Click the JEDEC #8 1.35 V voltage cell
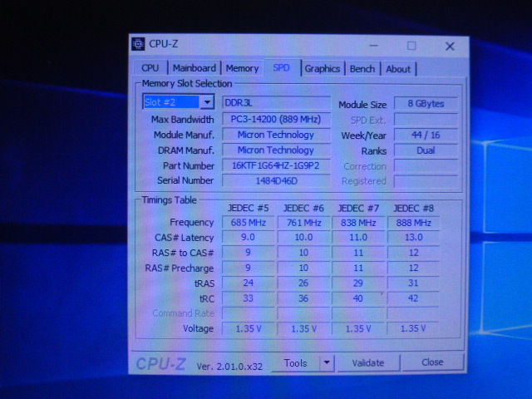This screenshot has width=532, height=399. (413, 328)
